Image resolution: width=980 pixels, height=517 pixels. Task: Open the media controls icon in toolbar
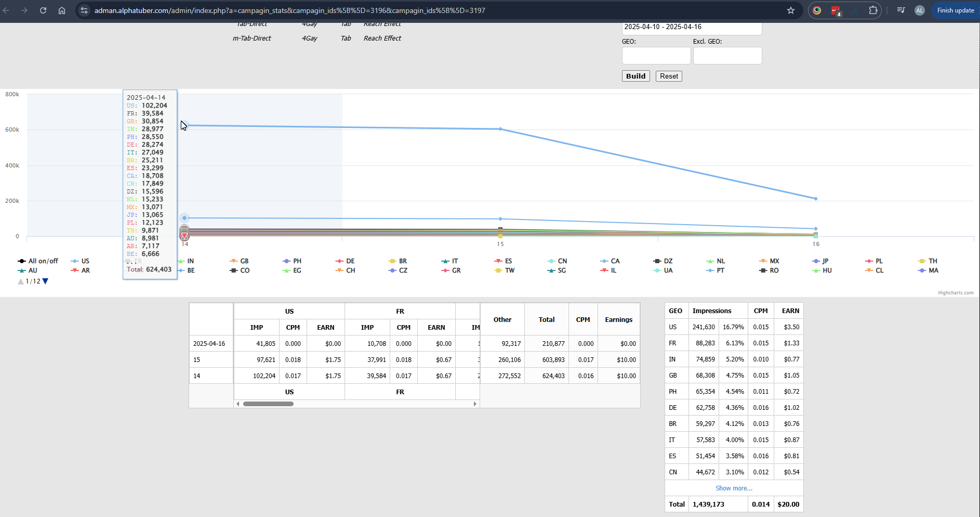click(901, 10)
